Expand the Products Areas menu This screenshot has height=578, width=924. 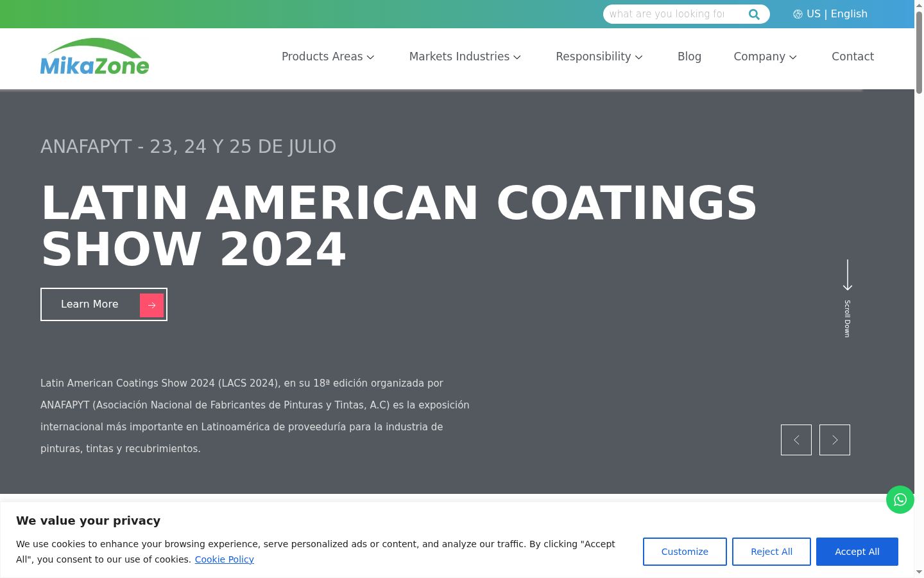(x=328, y=57)
